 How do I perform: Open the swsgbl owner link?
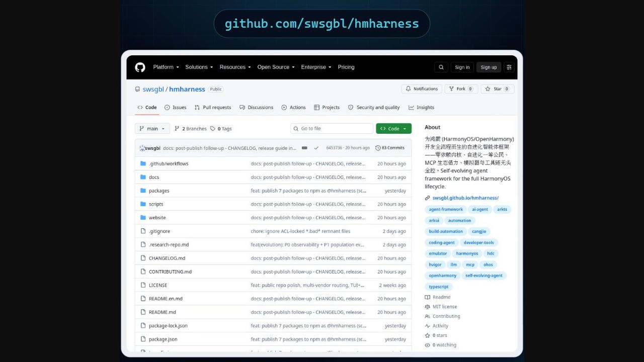153,89
